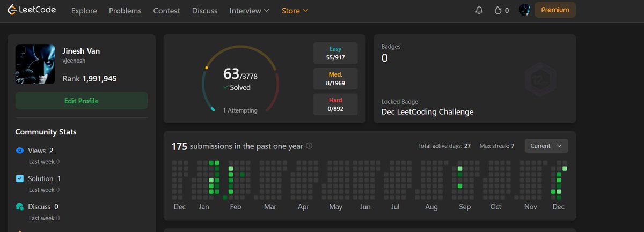Click Total active days: 27
Viewport: 644px width, 232px height.
pos(444,146)
